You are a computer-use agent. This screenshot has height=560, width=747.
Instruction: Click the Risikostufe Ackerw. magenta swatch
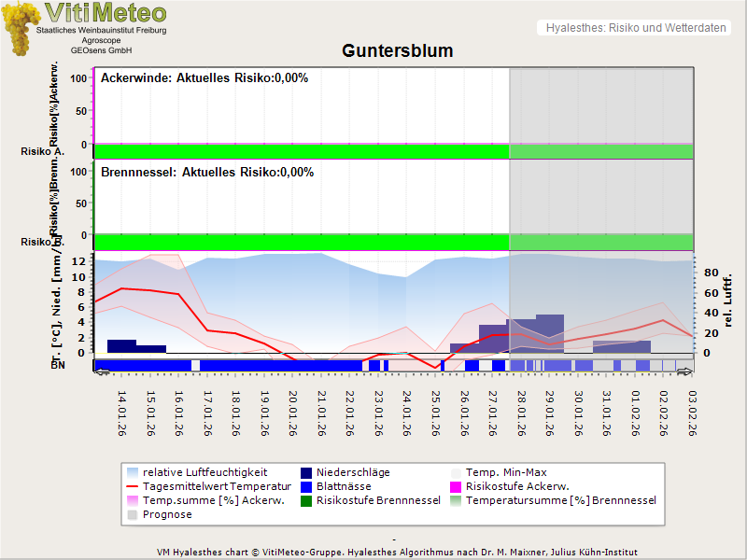tap(457, 486)
